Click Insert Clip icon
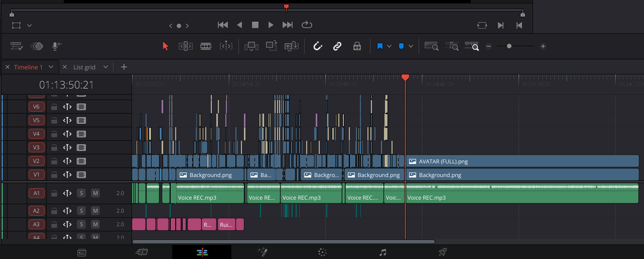The width and height of the screenshot is (644, 259). [x=251, y=47]
